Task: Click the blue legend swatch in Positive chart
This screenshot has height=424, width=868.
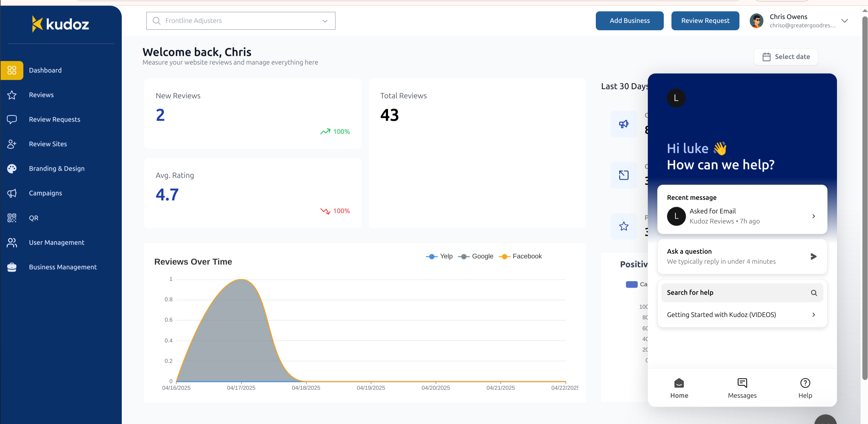Action: [632, 284]
